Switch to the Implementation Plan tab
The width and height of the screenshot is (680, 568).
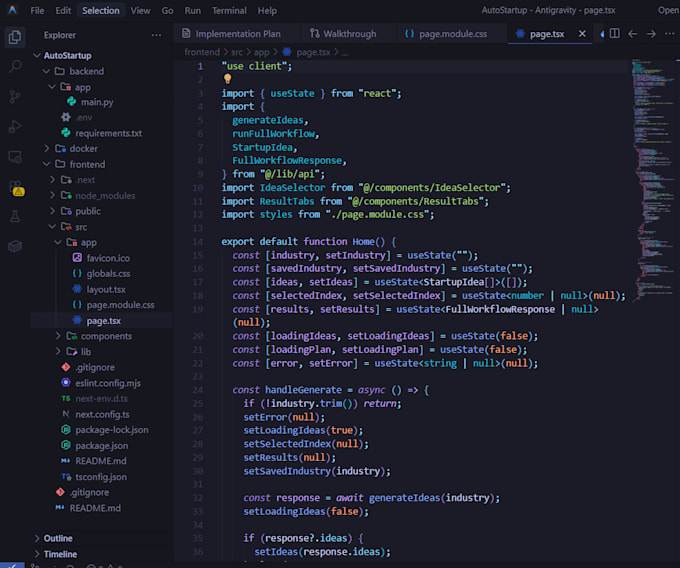(x=237, y=34)
